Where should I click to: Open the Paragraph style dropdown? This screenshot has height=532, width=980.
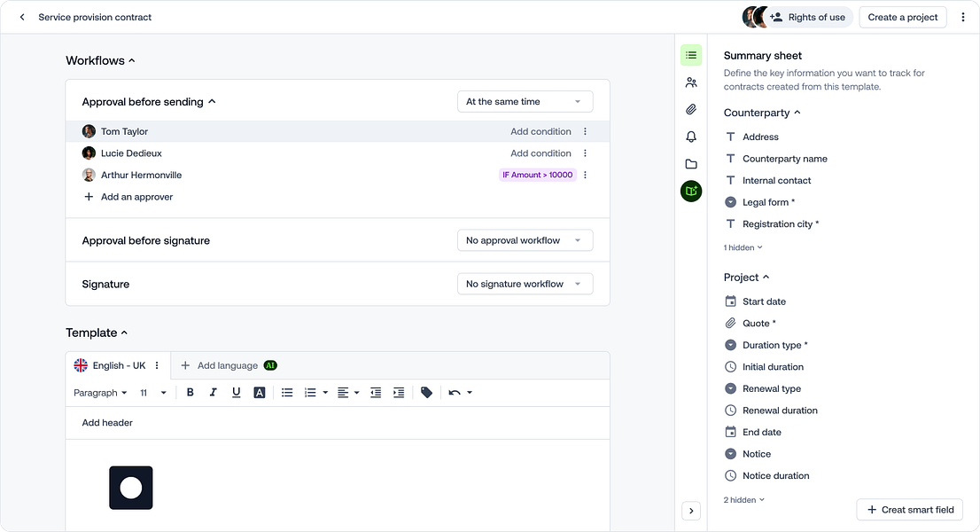101,393
